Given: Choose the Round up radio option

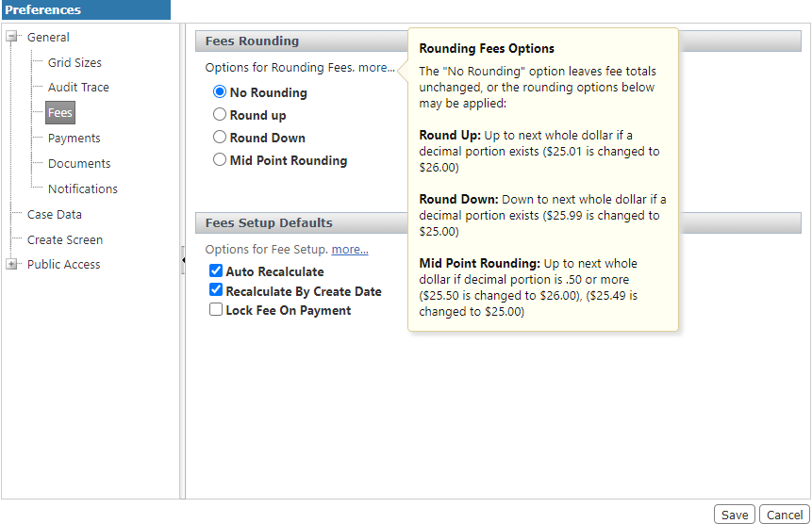Looking at the screenshot, I should [x=220, y=115].
